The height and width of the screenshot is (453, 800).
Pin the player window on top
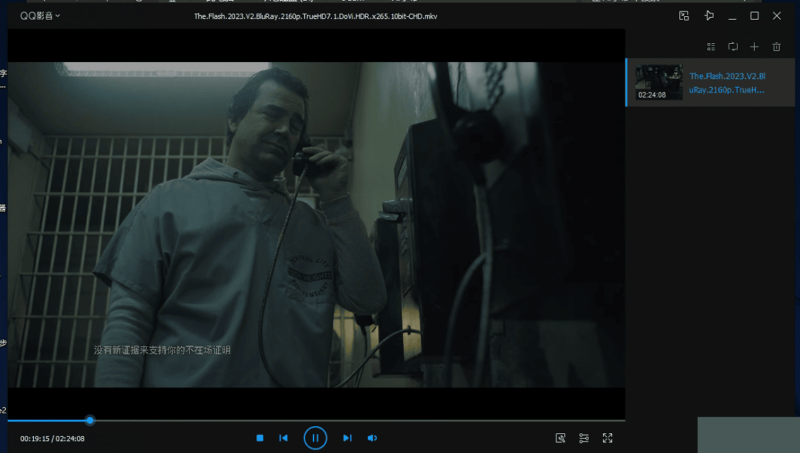(709, 16)
